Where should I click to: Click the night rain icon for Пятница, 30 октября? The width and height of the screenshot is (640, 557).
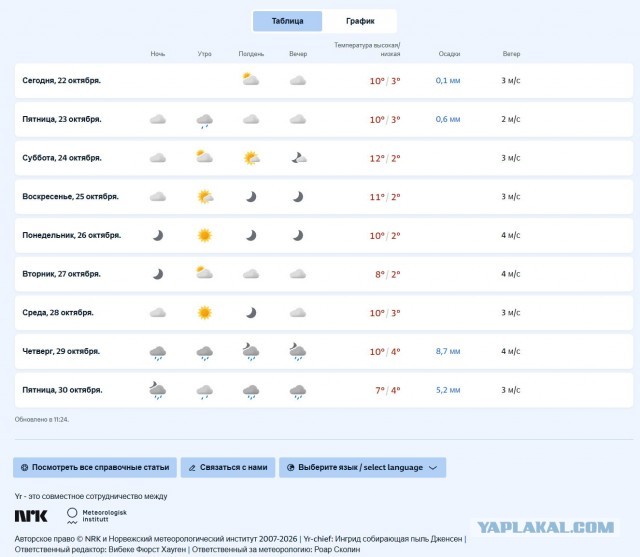pos(157,391)
